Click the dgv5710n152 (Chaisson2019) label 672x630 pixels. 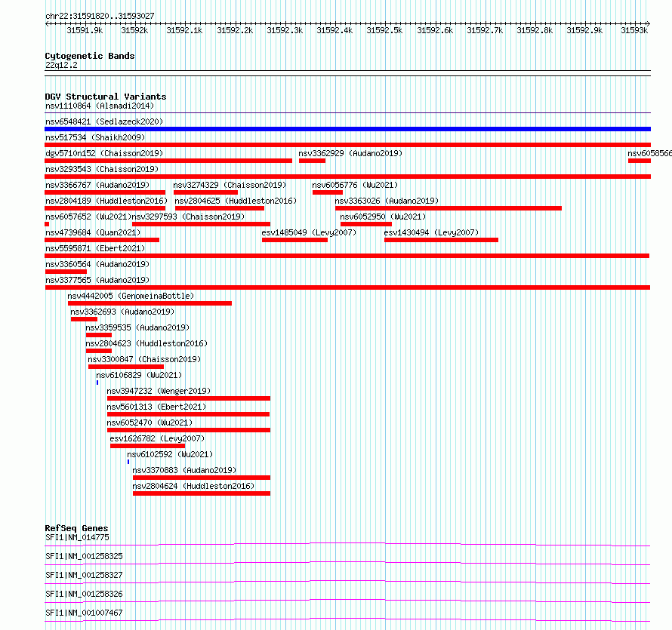(104, 153)
